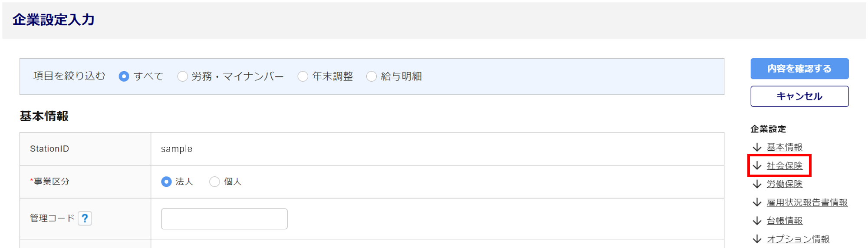Click the down arrow icon beside 社会保険
The height and width of the screenshot is (248, 868).
point(757,165)
